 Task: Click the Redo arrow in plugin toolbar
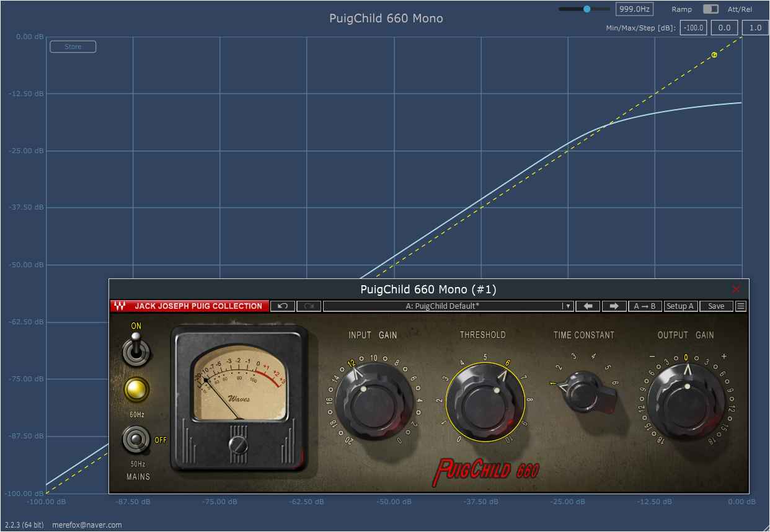click(309, 306)
